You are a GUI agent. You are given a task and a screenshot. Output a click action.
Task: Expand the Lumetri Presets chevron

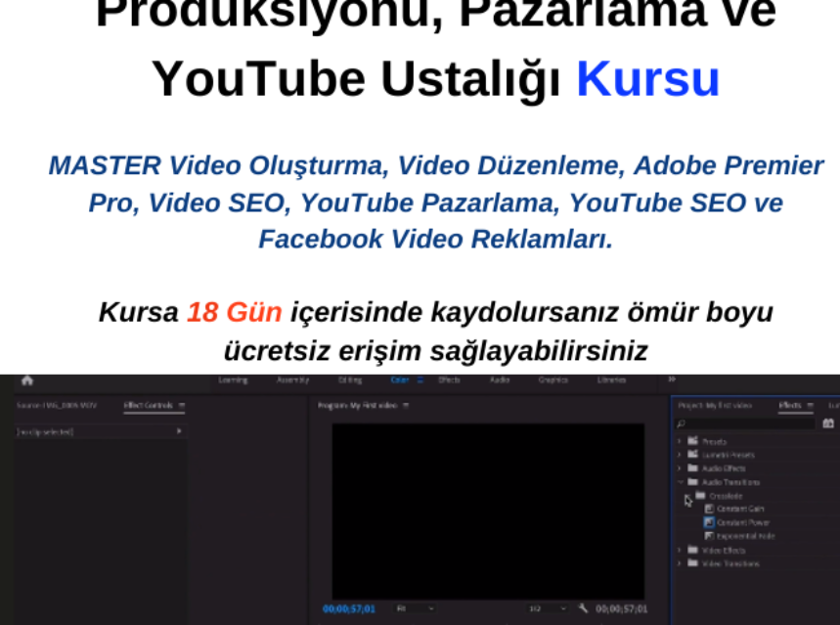[x=680, y=455]
